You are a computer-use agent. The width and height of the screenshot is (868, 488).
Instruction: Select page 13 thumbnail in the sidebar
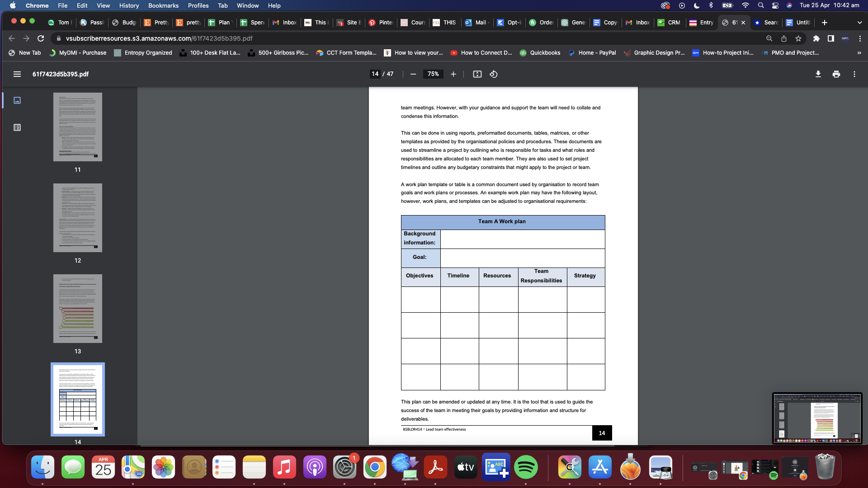coord(77,309)
